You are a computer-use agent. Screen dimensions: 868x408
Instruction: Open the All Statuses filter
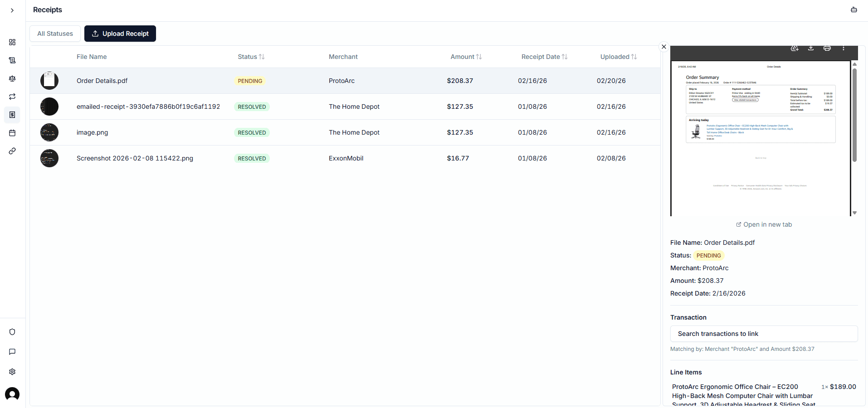tap(55, 34)
